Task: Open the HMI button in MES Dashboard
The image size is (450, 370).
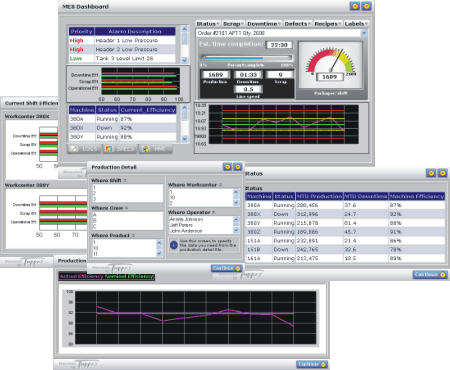Action: click(155, 149)
